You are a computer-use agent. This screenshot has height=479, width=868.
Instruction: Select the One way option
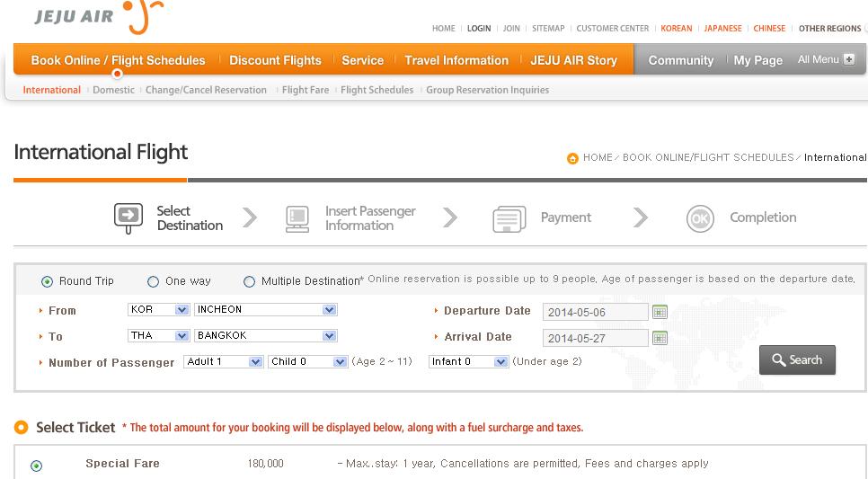[x=154, y=281]
